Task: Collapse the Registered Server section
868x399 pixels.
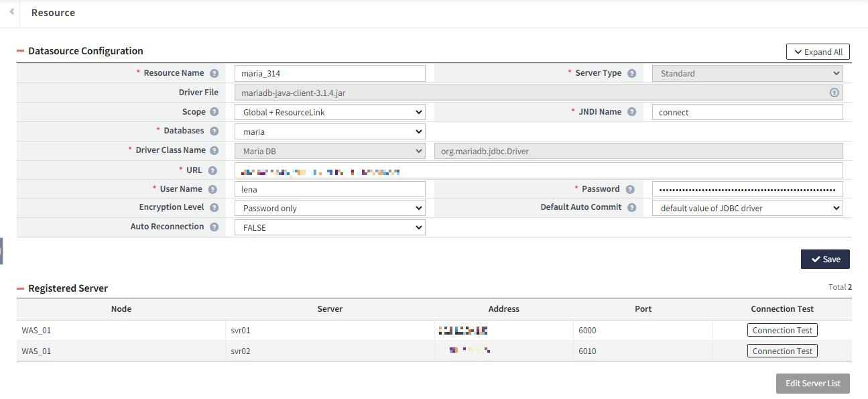Action: (21, 288)
